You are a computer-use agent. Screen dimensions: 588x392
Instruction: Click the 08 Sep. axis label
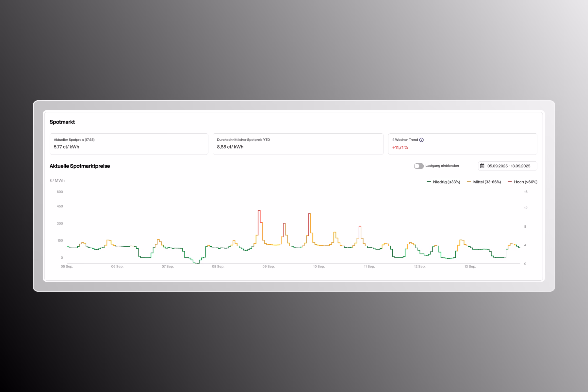coord(218,267)
